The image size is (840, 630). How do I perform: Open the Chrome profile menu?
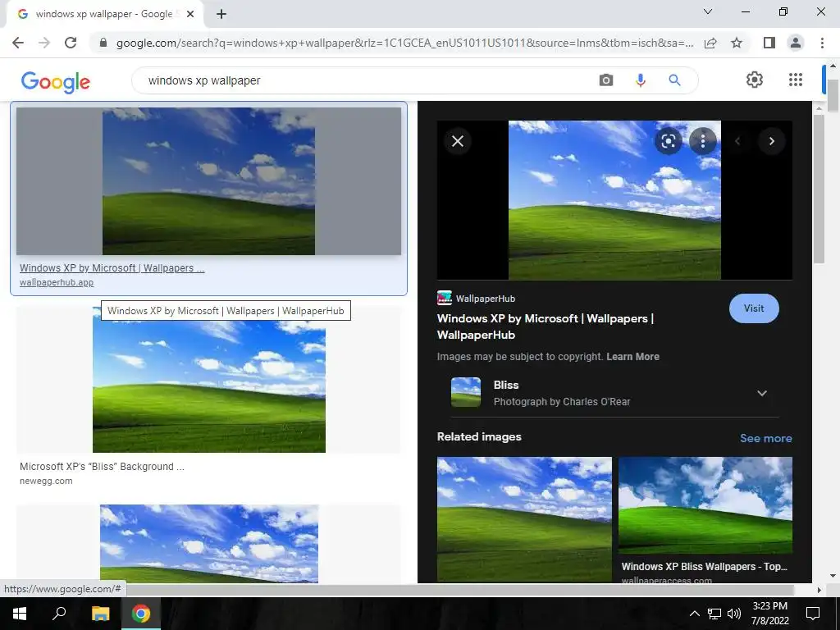click(796, 43)
